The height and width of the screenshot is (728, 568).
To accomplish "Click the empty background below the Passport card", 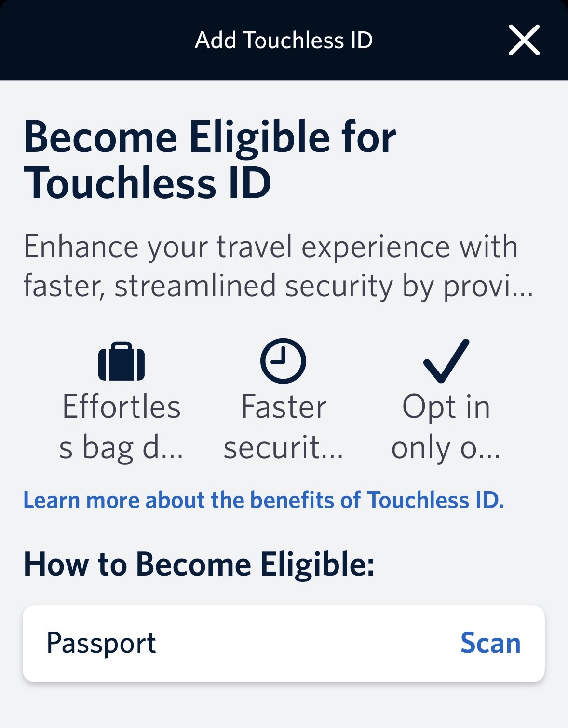I will [284, 707].
